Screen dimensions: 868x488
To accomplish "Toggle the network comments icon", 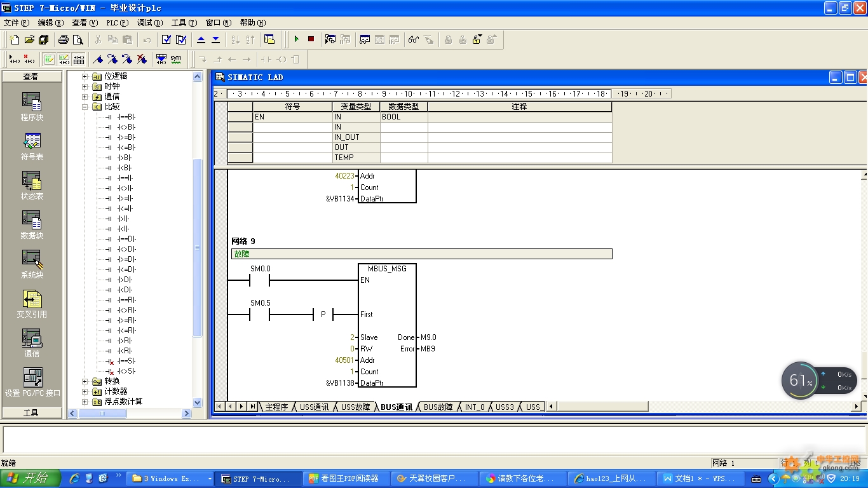I will point(64,59).
